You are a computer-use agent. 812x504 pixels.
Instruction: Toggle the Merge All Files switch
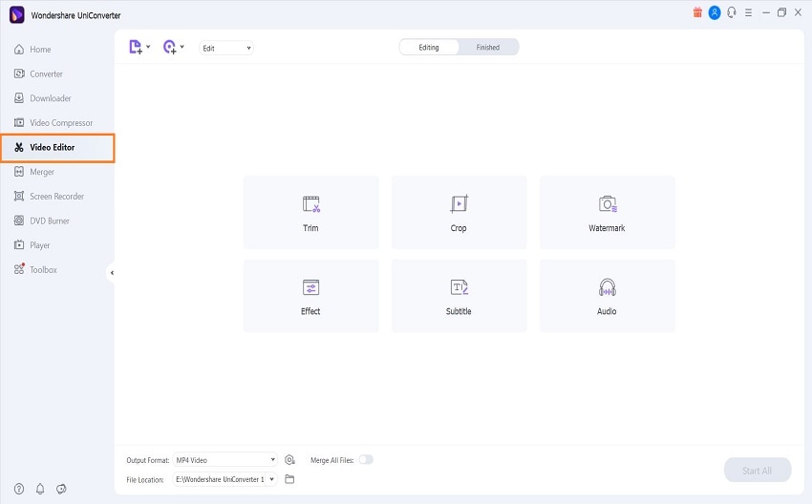coord(366,459)
